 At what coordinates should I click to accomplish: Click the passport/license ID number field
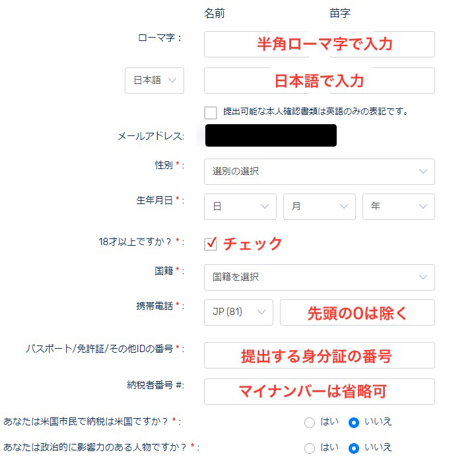pyautogui.click(x=319, y=355)
